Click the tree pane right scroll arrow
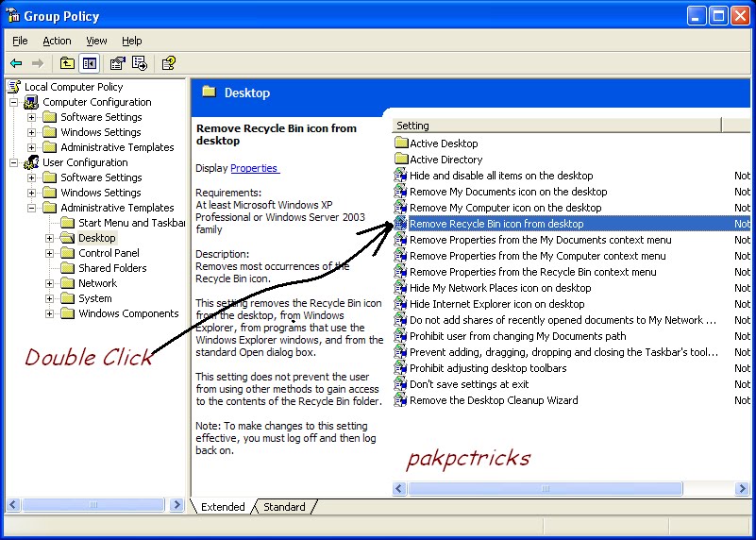756x540 pixels. pos(176,505)
